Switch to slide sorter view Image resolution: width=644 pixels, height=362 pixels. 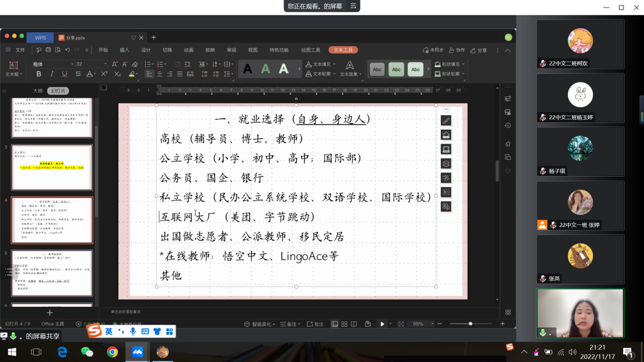[344, 324]
